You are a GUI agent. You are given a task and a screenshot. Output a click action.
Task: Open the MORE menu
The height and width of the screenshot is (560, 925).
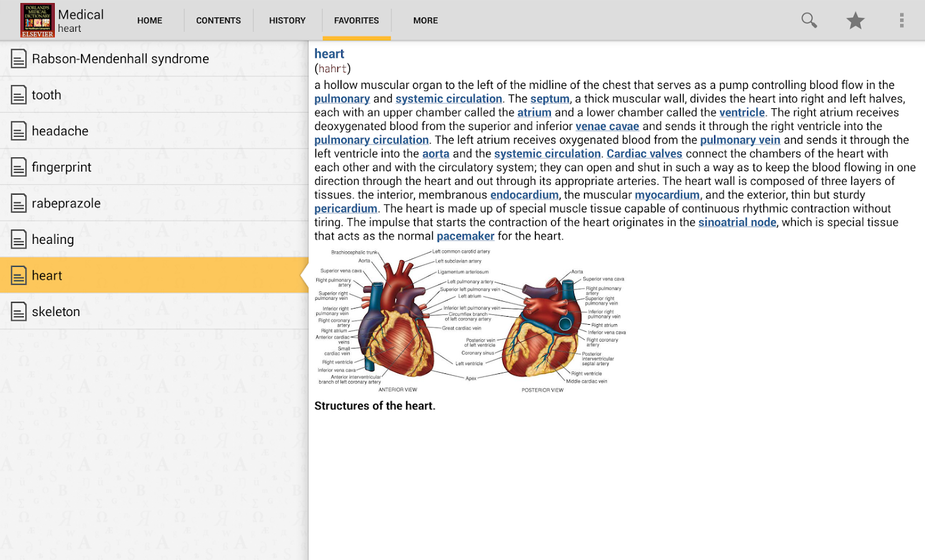(425, 20)
